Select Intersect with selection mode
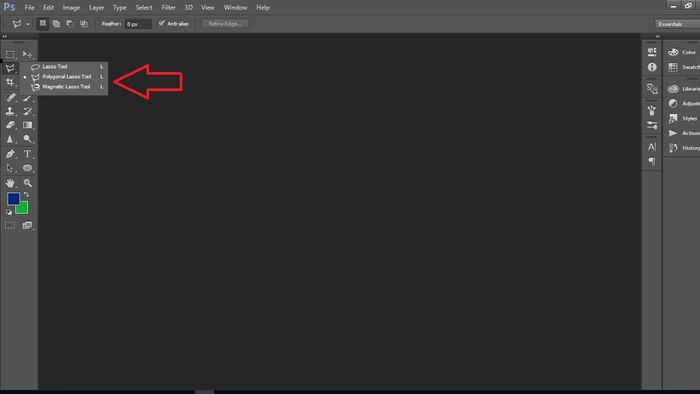Viewport: 700px width, 394px height. (84, 24)
